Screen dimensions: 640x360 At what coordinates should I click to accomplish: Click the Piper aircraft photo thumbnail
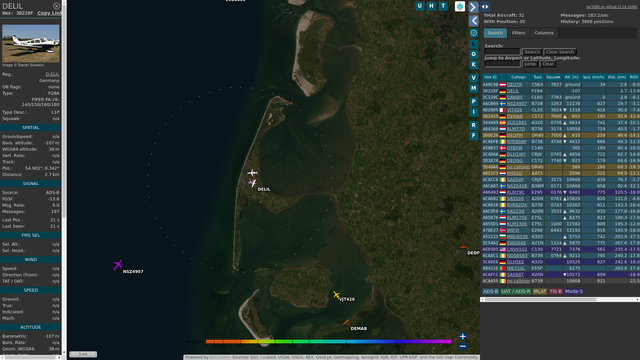[x=31, y=43]
